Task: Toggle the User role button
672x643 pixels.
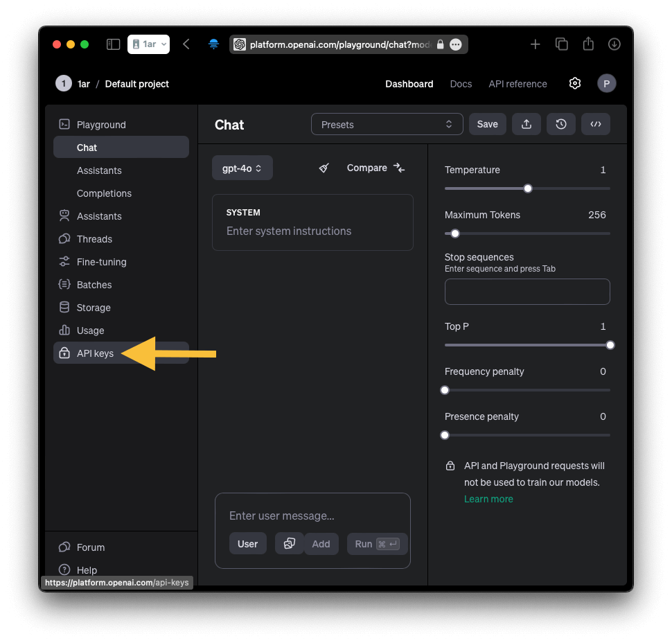Action: (248, 544)
